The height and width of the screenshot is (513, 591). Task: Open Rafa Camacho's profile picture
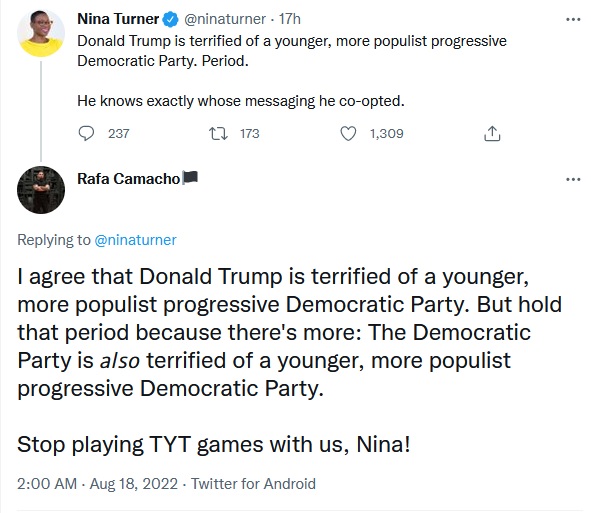41,190
